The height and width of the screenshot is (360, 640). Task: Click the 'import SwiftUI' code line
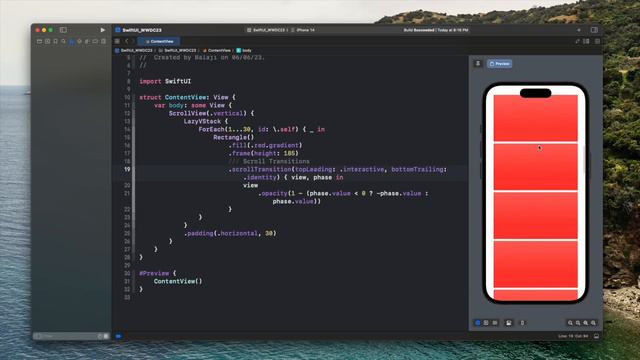[x=165, y=81]
